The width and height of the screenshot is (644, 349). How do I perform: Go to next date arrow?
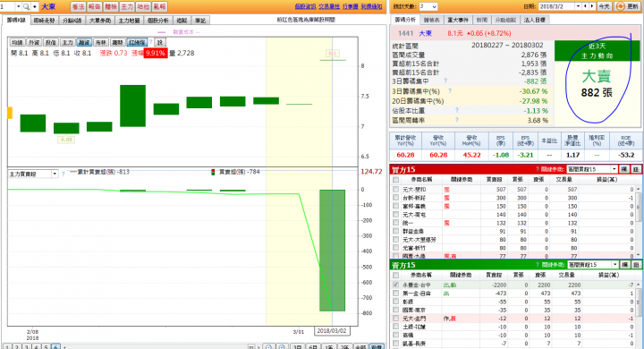click(592, 6)
